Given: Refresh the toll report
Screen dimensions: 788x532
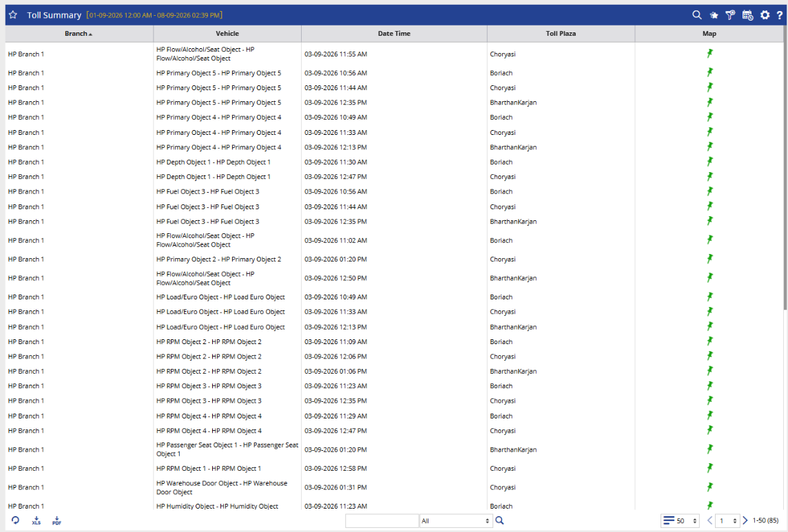Looking at the screenshot, I should [x=16, y=520].
